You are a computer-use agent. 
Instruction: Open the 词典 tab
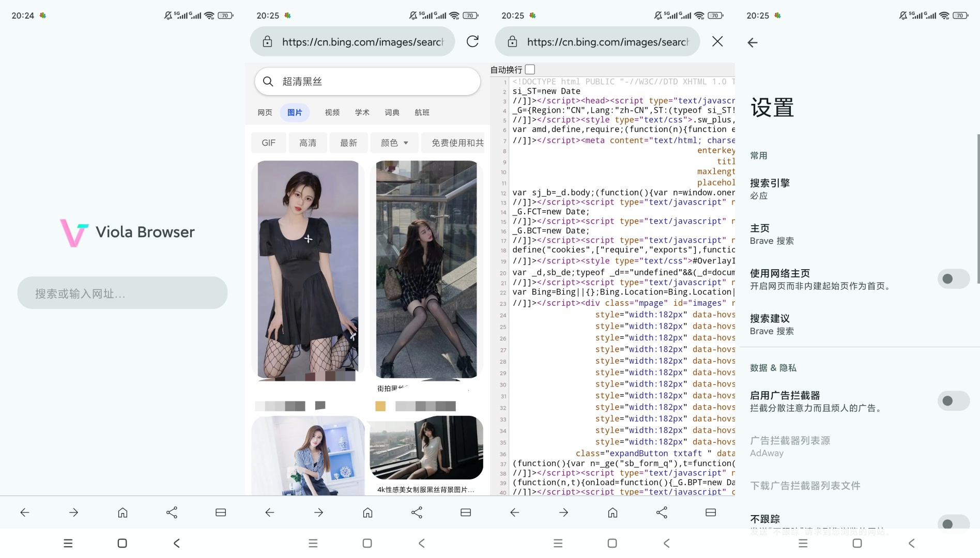(392, 113)
